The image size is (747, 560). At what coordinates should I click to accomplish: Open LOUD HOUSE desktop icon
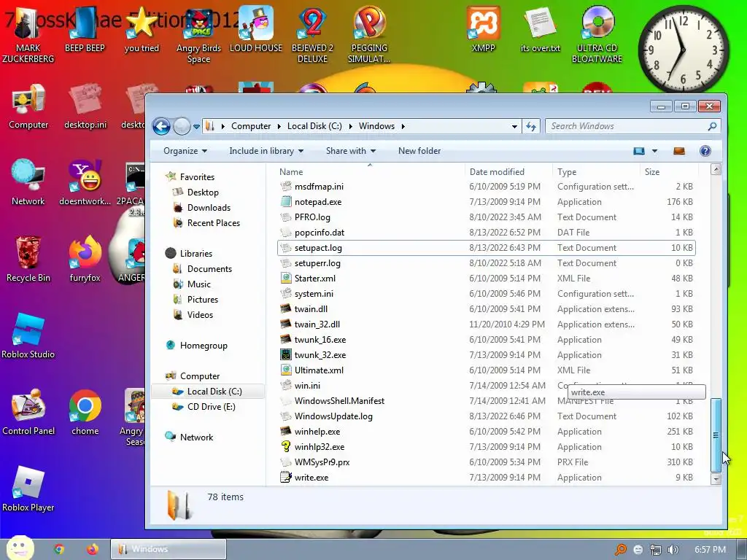256,29
